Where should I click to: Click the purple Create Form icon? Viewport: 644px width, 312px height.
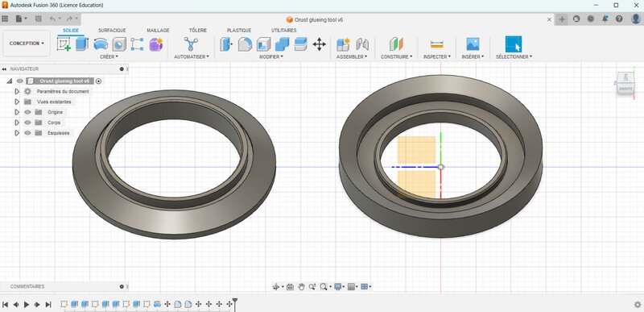pos(156,44)
